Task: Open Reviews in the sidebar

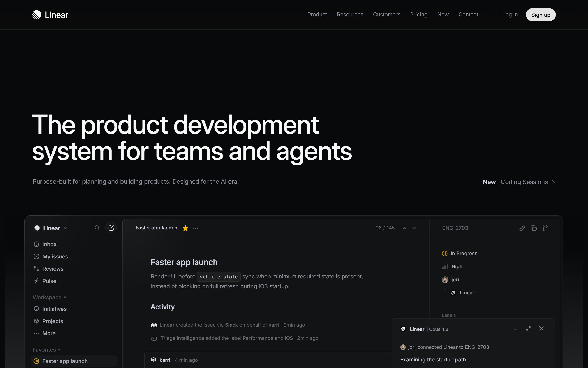Action: pos(74,269)
